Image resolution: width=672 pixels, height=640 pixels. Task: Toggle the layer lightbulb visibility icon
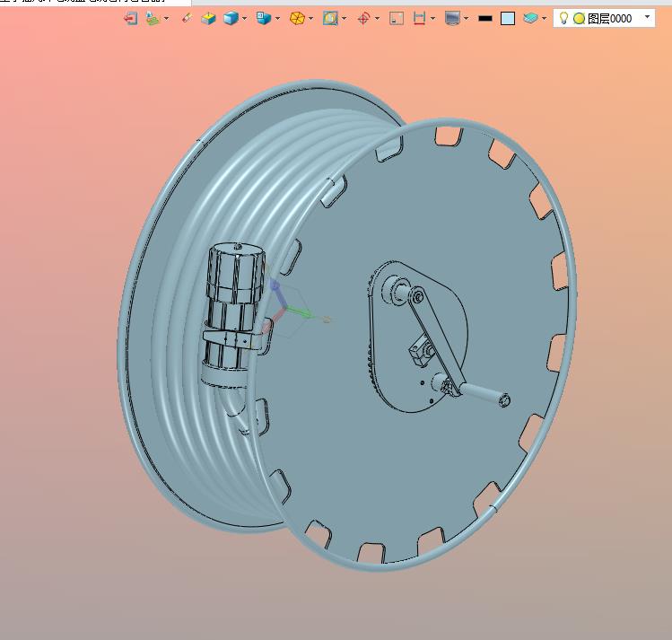pyautogui.click(x=564, y=18)
